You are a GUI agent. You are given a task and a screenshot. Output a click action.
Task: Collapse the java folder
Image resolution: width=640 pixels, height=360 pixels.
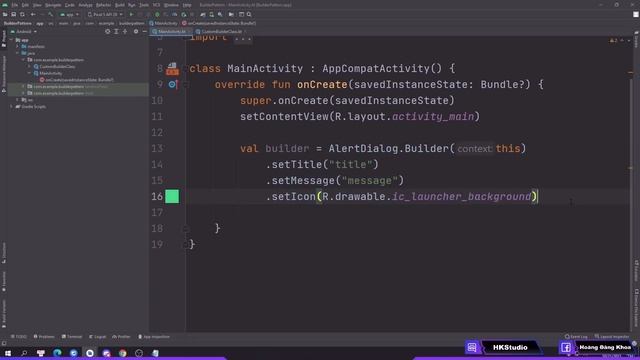tap(18, 53)
